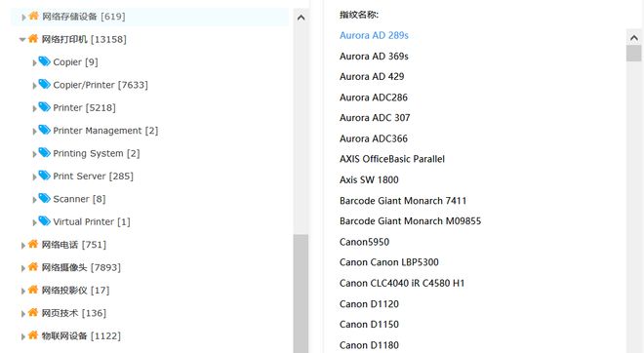Viewport: 644px width, 353px height.
Task: Click the house icon beside 物联网设备
Action: click(x=33, y=334)
